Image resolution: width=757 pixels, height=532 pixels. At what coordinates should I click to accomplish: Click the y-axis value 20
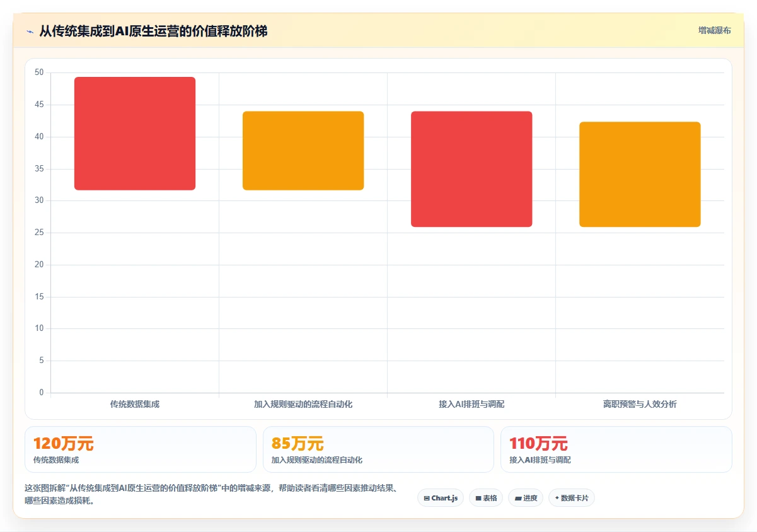(39, 265)
